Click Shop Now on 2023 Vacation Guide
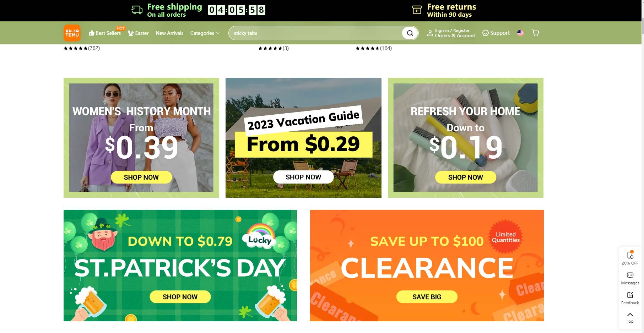The image size is (644, 333). [303, 177]
